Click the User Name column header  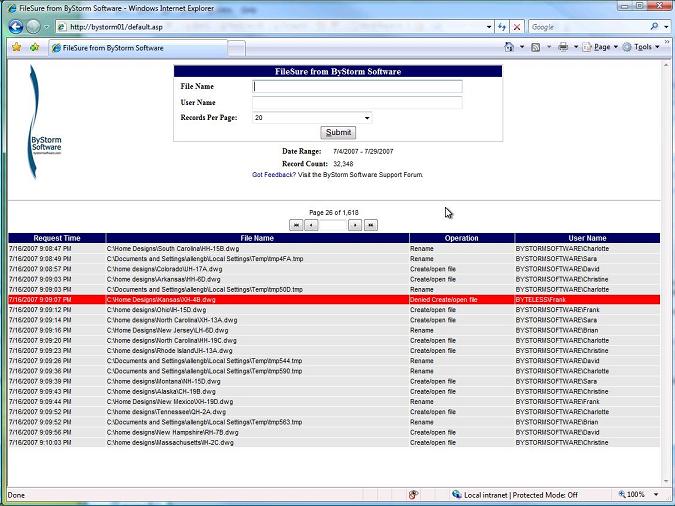click(587, 238)
